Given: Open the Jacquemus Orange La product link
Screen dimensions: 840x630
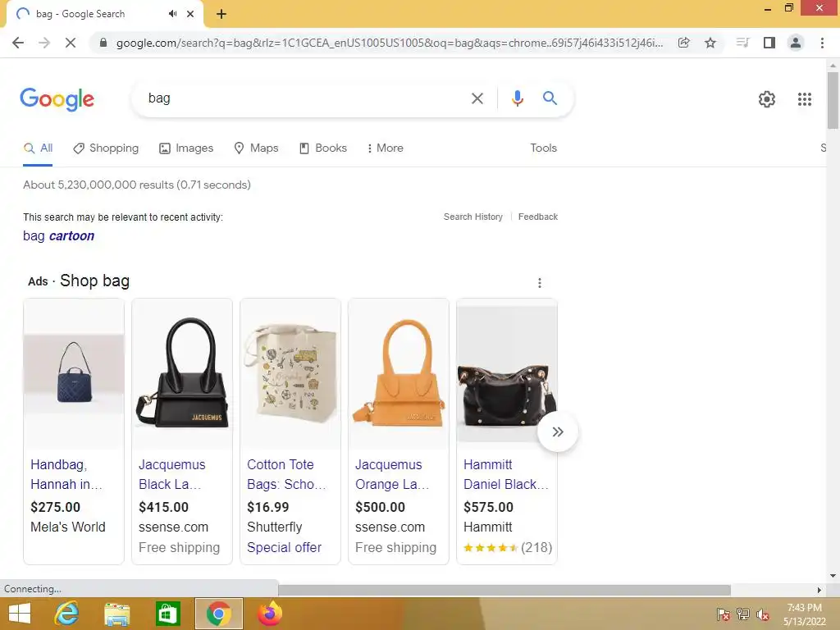Looking at the screenshot, I should click(x=392, y=475).
